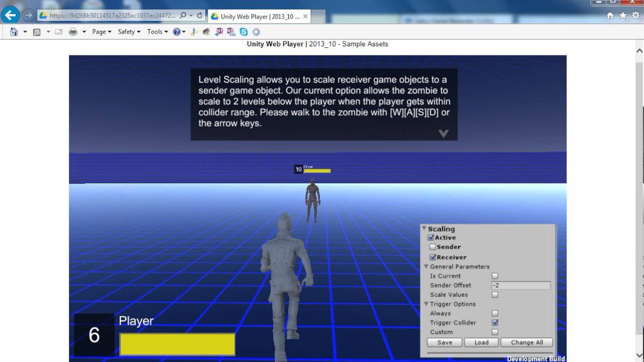This screenshot has height=362, width=644.
Task: Click the Print icon
Action: coord(73,31)
